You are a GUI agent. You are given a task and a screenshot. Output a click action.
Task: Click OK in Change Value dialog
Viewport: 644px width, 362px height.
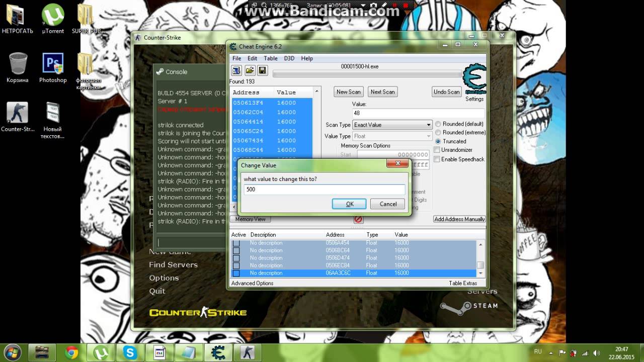(350, 204)
